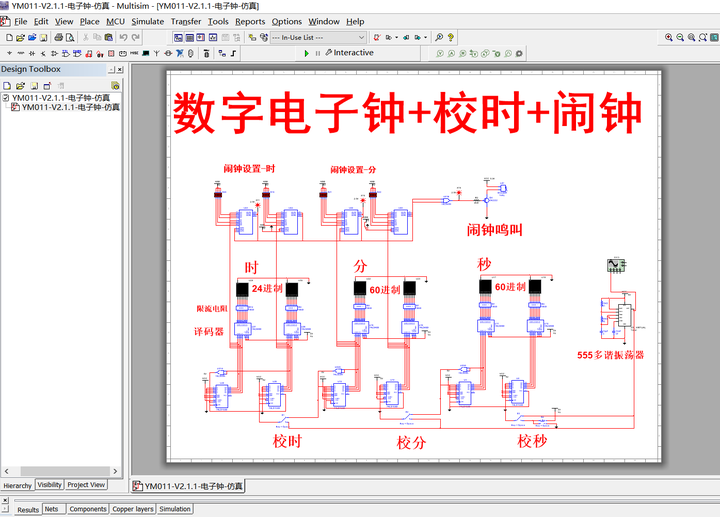Viewport: 720px width, 517px height.
Task: Open the Results tab in spreadsheet
Action: tap(28, 510)
